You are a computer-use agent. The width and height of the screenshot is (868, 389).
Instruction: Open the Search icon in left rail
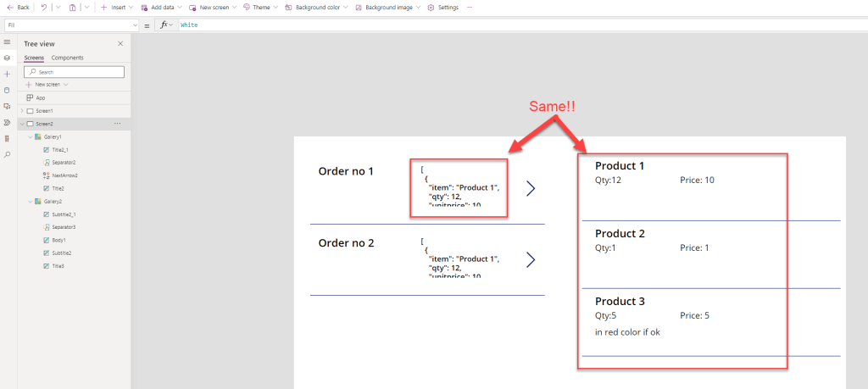(x=7, y=154)
